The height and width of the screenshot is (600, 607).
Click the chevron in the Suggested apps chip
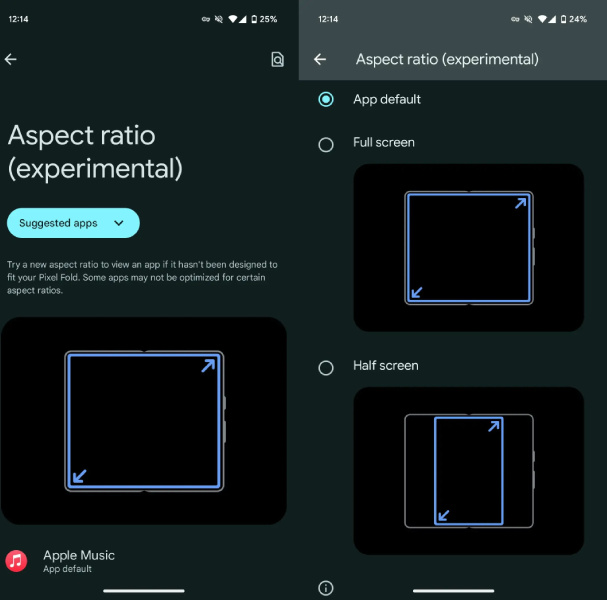point(119,223)
